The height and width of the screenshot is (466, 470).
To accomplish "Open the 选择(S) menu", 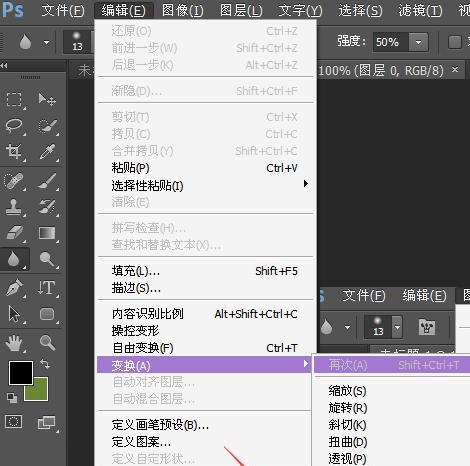I will pos(360,11).
